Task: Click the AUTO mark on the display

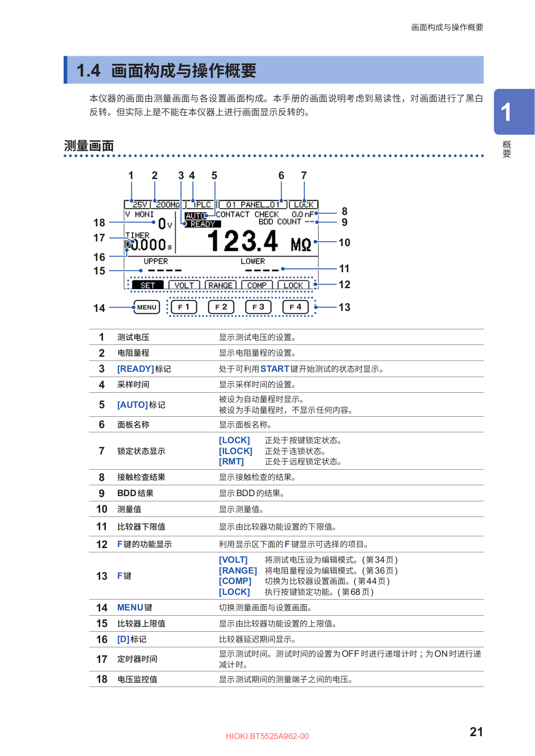Action: click(x=195, y=216)
